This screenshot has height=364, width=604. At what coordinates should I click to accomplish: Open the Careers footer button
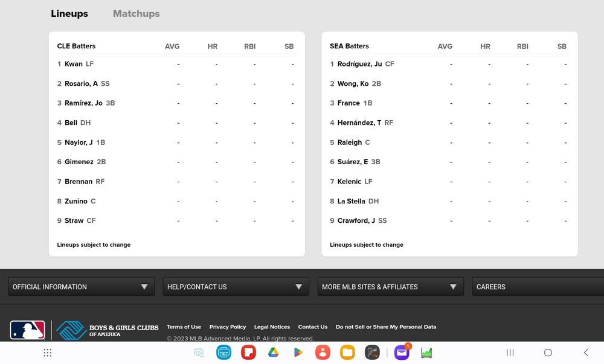pyautogui.click(x=538, y=287)
